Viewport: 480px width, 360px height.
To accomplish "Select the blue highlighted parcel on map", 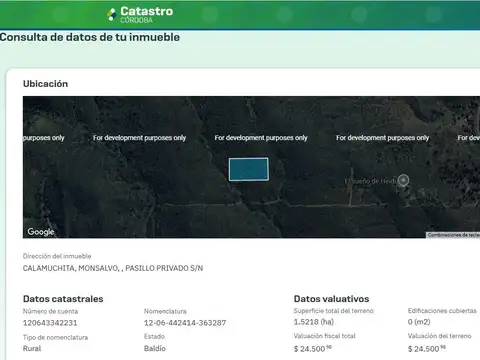I will (x=249, y=169).
